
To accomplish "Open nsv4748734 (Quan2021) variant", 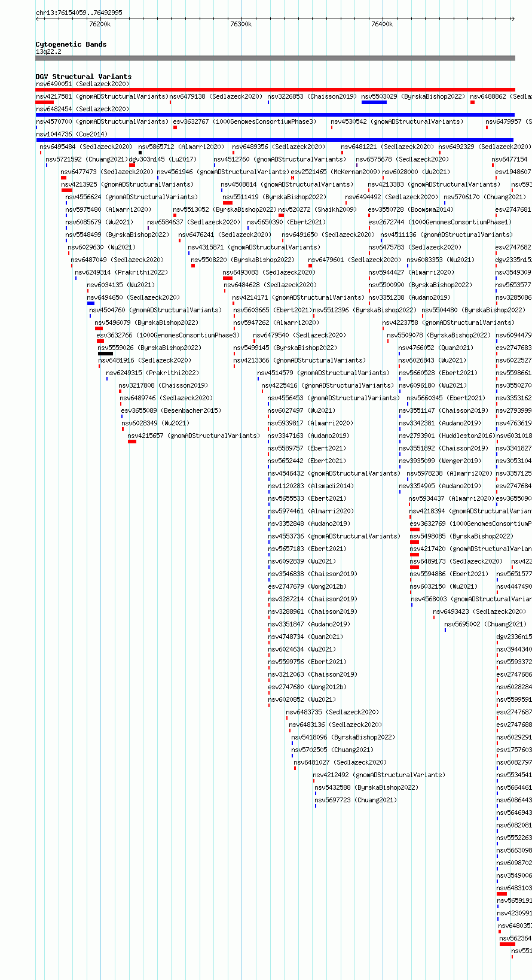I will [x=305, y=637].
